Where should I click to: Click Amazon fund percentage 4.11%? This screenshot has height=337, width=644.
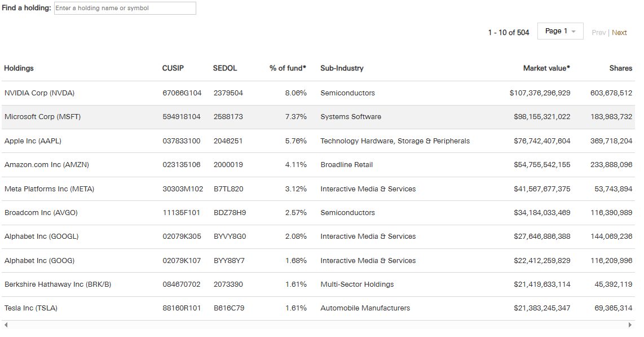point(295,165)
